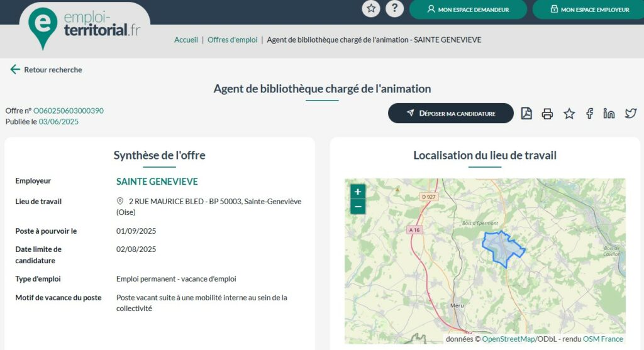This screenshot has height=350, width=644.
Task: Go to Offres d'emploi breadcrumb link
Action: tap(233, 40)
